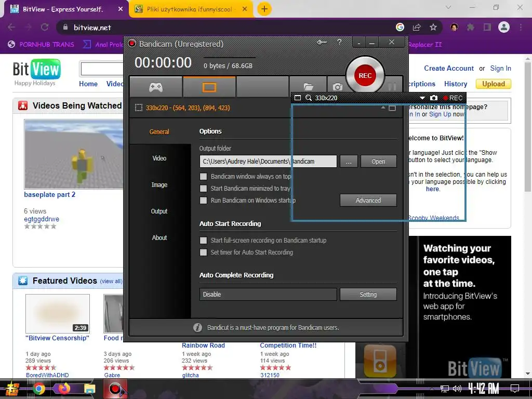The height and width of the screenshot is (399, 532).
Task: Click BitView Home navigation link
Action: [x=88, y=84]
